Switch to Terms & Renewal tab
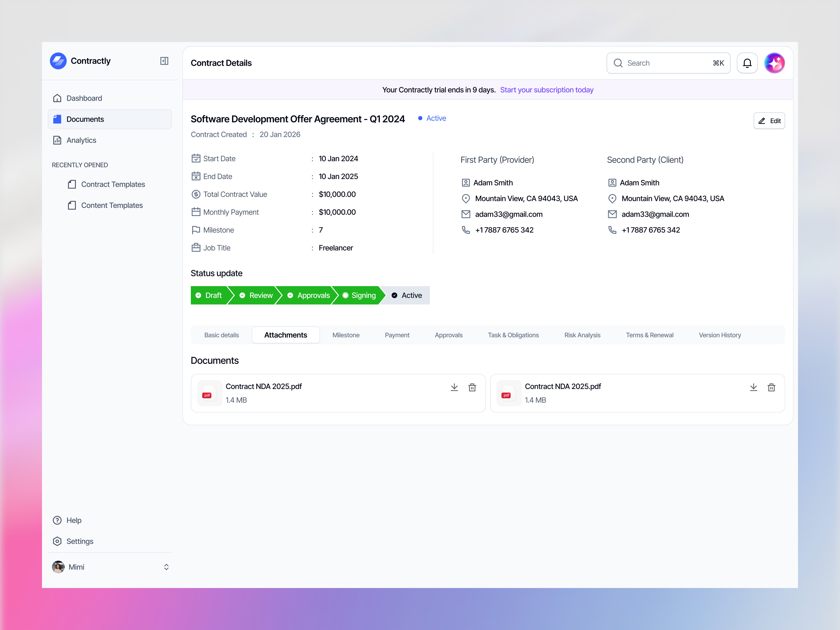The image size is (840, 630). coord(649,335)
